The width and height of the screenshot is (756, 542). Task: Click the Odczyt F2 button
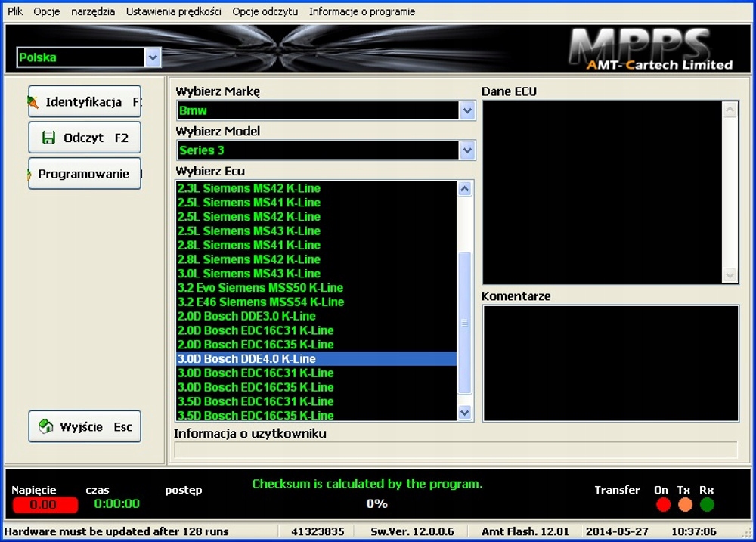tap(84, 138)
